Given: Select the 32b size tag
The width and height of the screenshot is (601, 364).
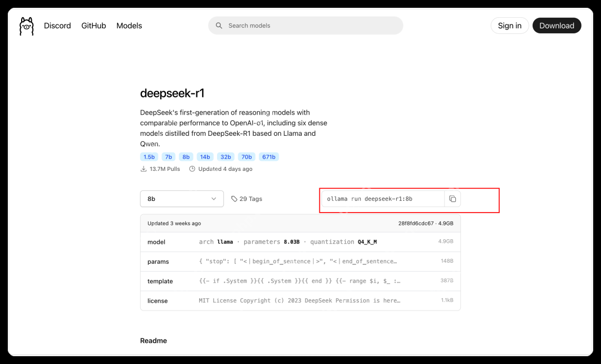Looking at the screenshot, I should tap(226, 157).
